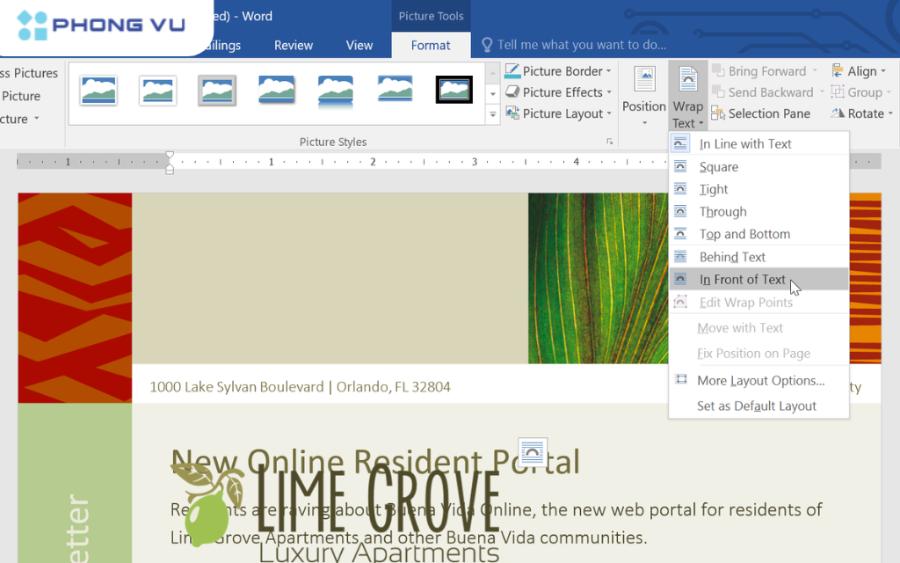
Task: Open the Picture Layout dropdown
Action: coord(560,114)
